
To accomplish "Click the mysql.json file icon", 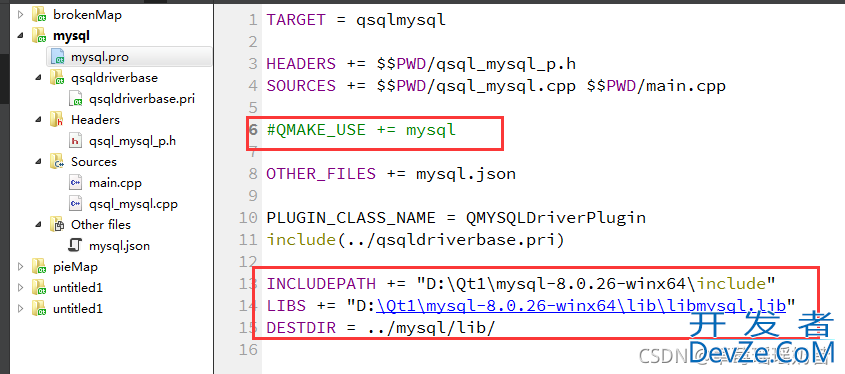I will (x=76, y=246).
